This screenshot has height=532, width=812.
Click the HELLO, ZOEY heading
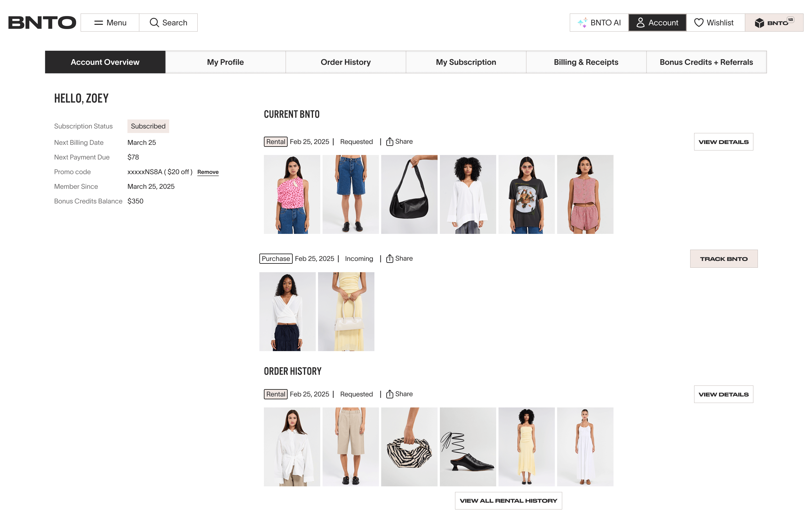coord(81,98)
